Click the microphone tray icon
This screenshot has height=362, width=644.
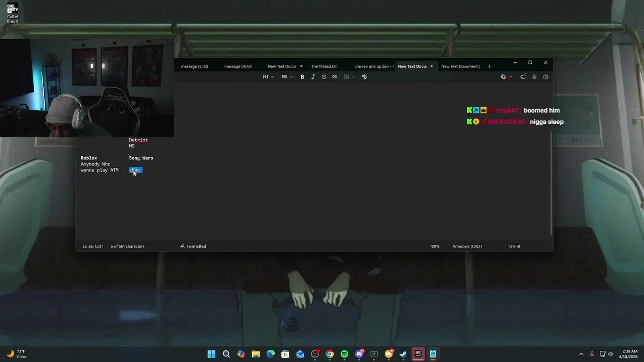[592, 354]
